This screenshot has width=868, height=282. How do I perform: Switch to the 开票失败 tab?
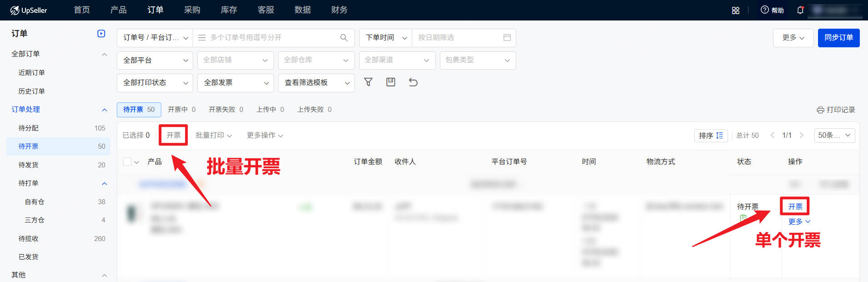[x=226, y=110]
